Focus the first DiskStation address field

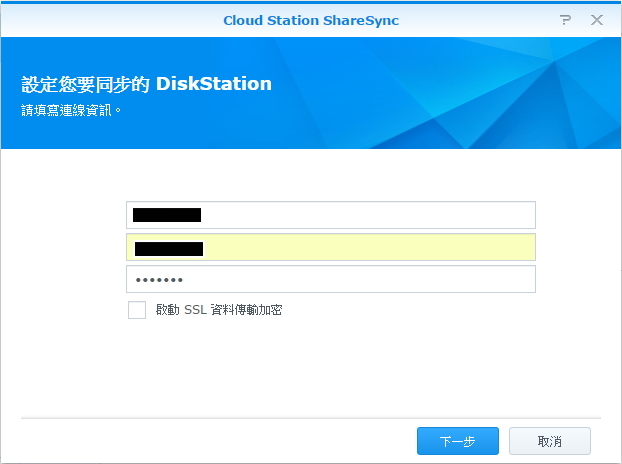(330, 215)
